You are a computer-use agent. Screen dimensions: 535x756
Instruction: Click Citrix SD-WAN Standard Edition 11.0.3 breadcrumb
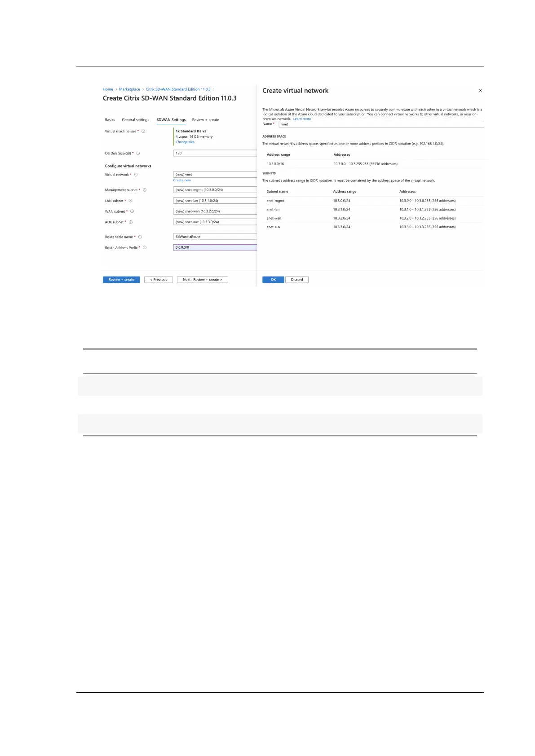click(x=178, y=89)
